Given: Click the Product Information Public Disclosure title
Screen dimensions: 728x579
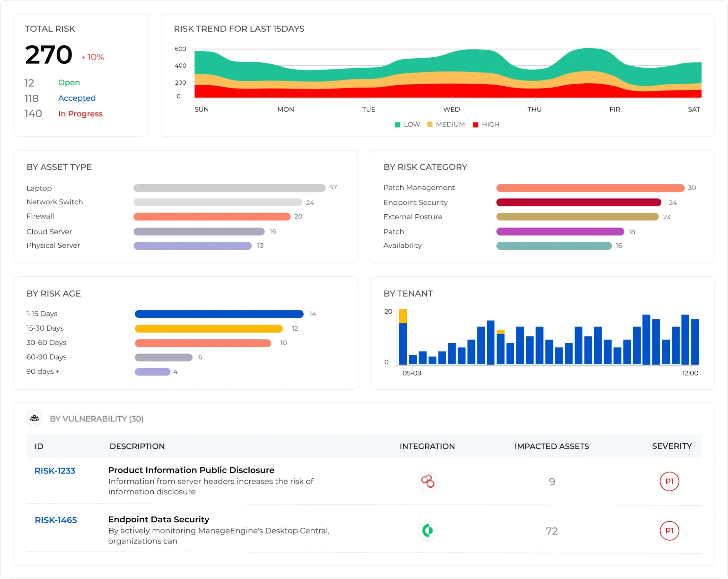Looking at the screenshot, I should (191, 470).
